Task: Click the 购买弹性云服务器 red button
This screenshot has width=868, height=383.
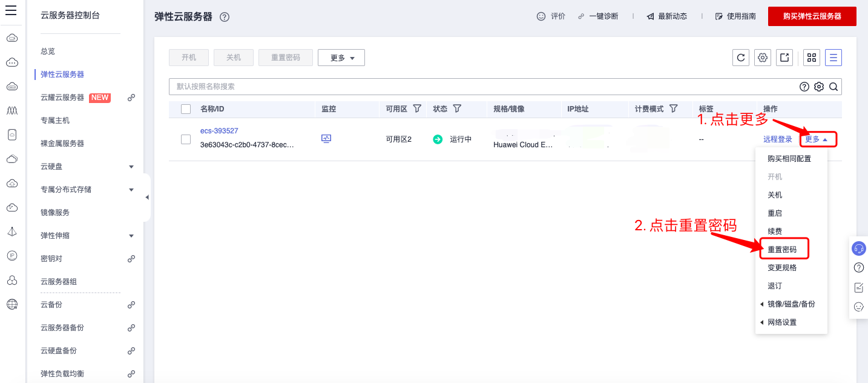Action: (x=812, y=16)
